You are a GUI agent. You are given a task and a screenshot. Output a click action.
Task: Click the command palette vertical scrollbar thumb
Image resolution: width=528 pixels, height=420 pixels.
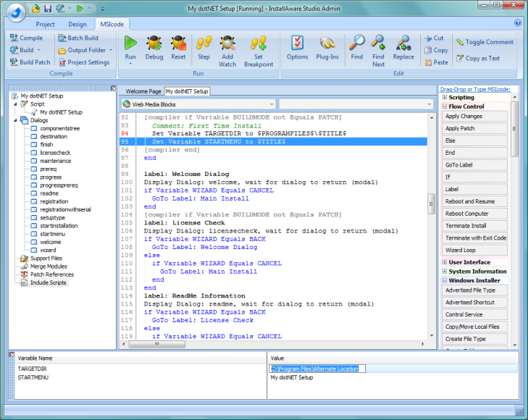pos(514,129)
